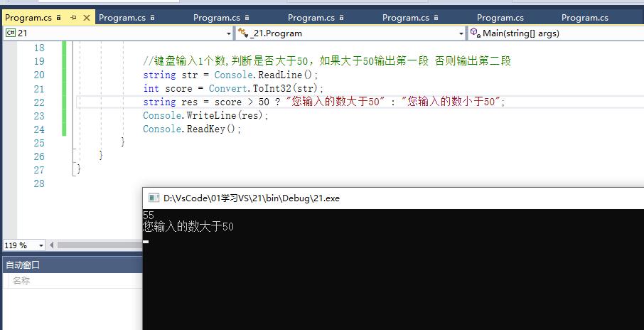Click the method icon beside Main(string[] args)

coord(475,33)
